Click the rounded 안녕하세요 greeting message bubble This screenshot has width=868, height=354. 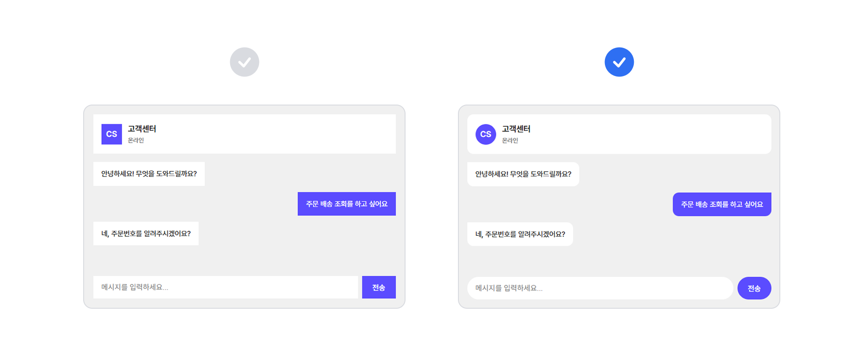click(x=523, y=174)
